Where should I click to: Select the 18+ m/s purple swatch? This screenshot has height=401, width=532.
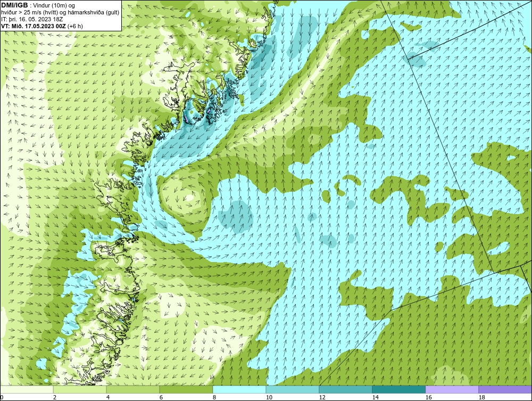click(x=505, y=389)
